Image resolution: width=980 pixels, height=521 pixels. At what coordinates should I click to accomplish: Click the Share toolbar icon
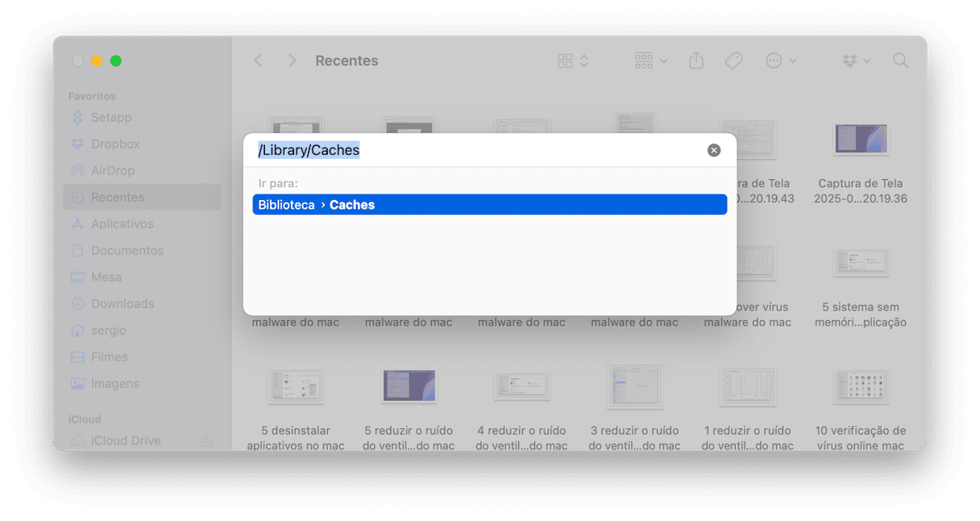click(x=696, y=60)
